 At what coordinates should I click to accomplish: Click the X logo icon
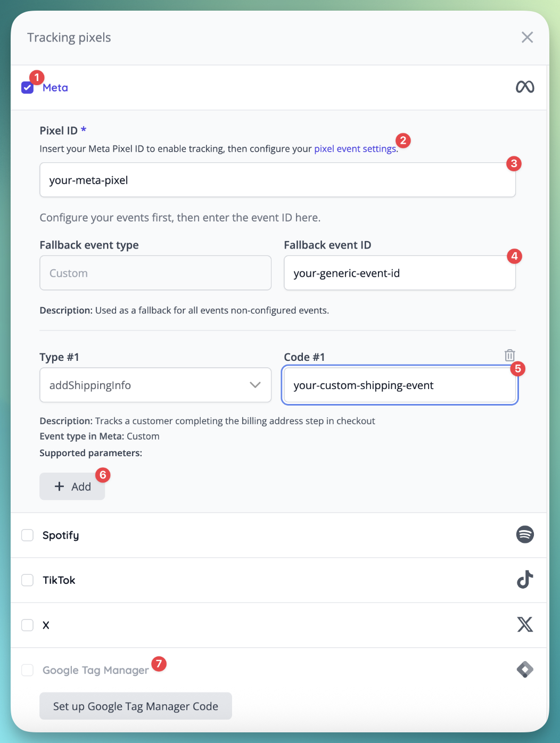click(525, 624)
